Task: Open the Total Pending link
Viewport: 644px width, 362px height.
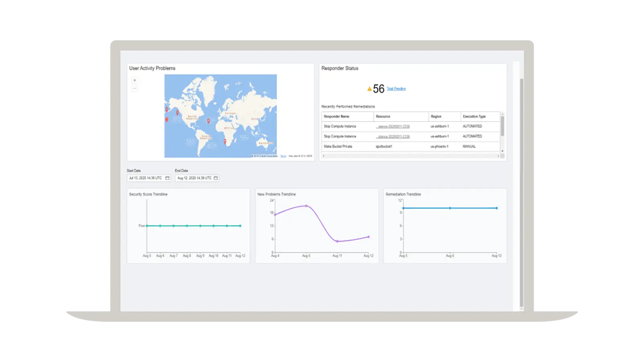Action: [x=396, y=89]
